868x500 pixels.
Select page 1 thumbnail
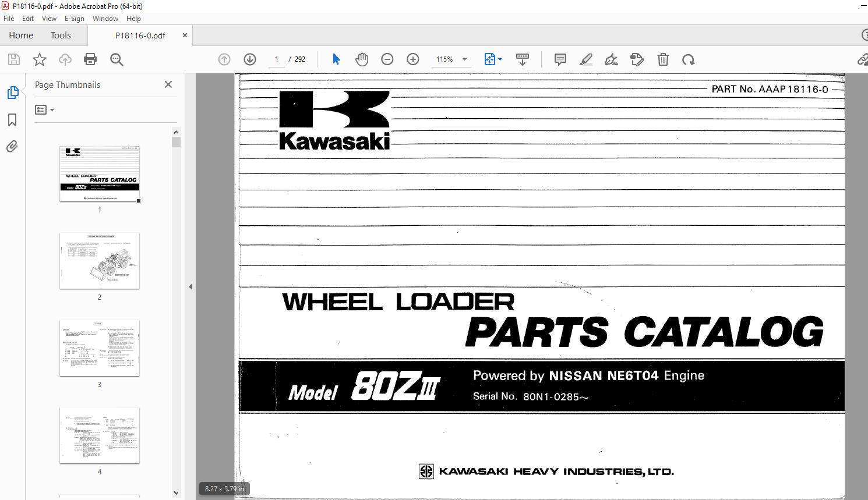coord(100,174)
